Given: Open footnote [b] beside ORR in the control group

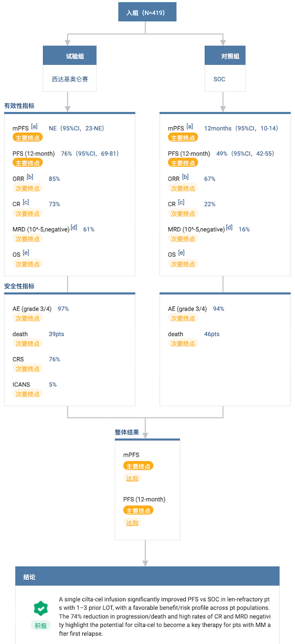Looking at the screenshot, I should pyautogui.click(x=185, y=177).
